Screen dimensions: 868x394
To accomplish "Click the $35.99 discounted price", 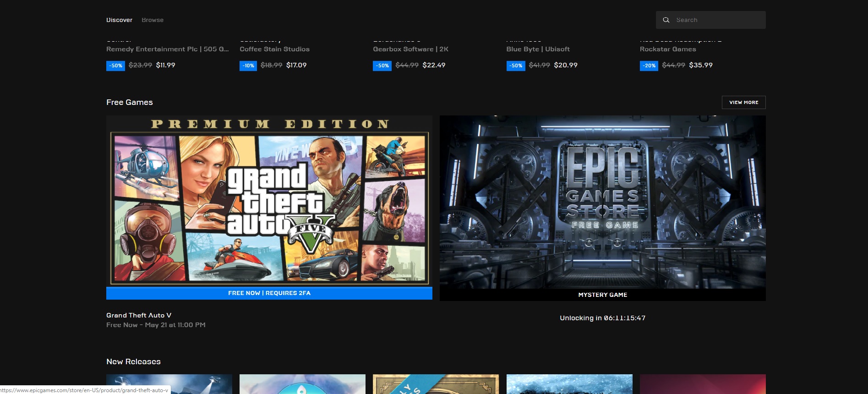I will pyautogui.click(x=701, y=65).
